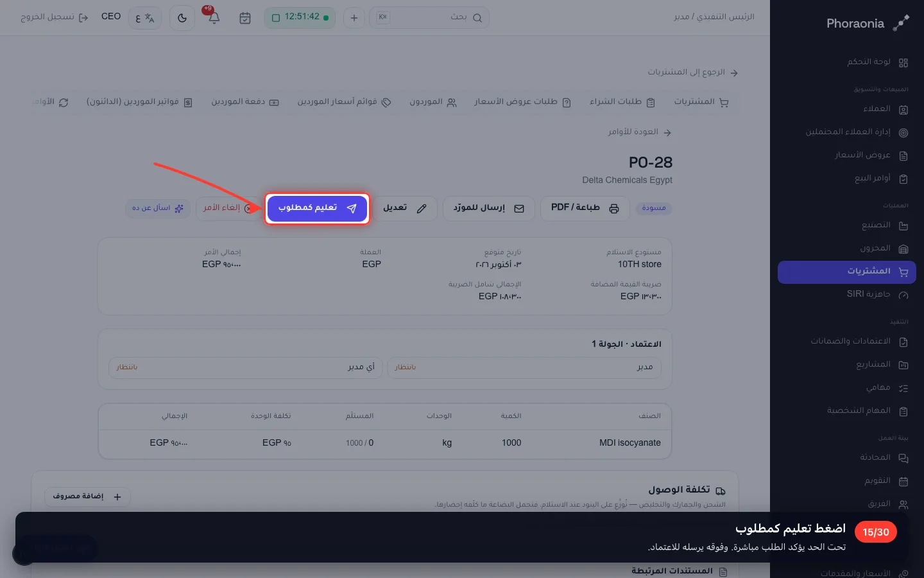Viewport: 924px width, 578px height.
Task: Click 'إرسال للمورّد' send to supplier button
Action: (x=489, y=208)
